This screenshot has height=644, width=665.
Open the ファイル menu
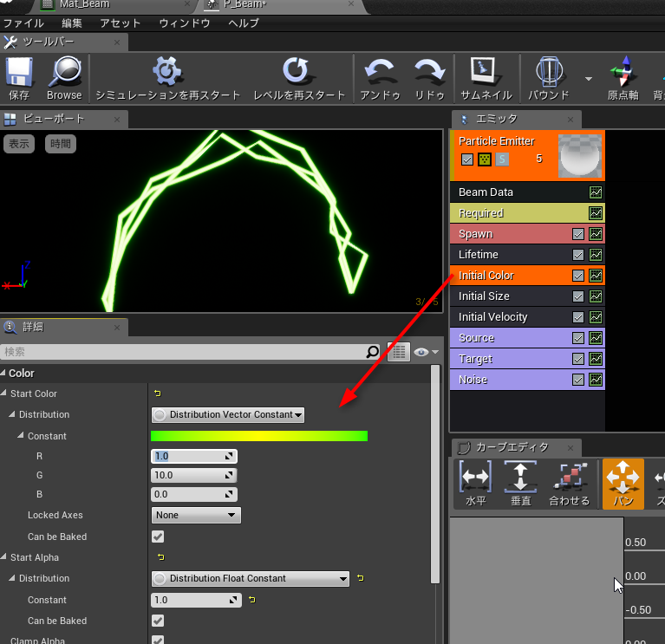click(x=23, y=23)
